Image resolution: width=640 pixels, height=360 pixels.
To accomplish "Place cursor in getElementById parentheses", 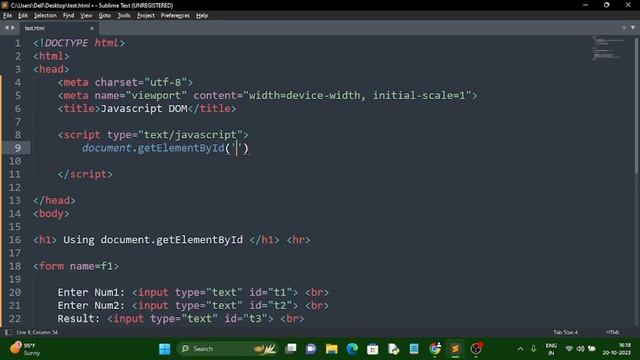I will (237, 148).
